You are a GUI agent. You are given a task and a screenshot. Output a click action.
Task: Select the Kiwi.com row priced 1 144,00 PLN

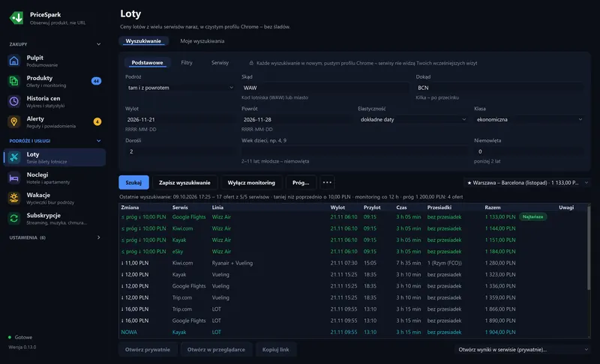tap(352, 228)
